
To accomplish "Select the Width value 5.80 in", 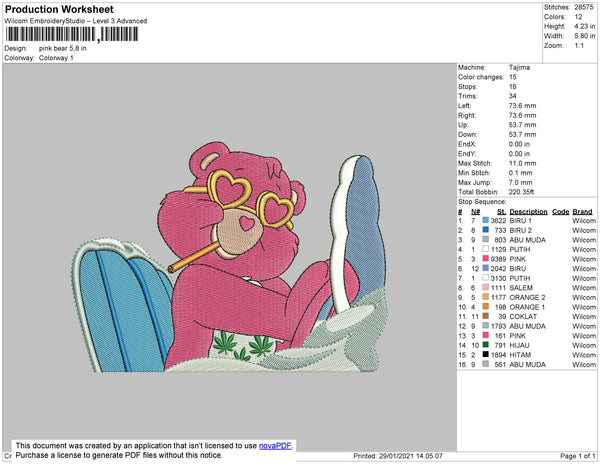I will point(584,36).
